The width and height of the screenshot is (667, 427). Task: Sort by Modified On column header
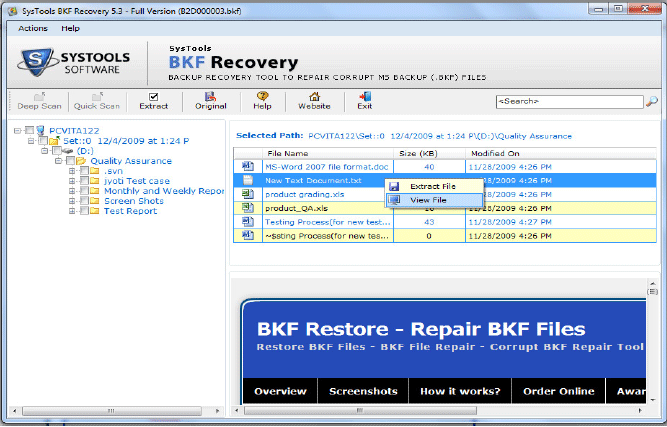[561, 153]
